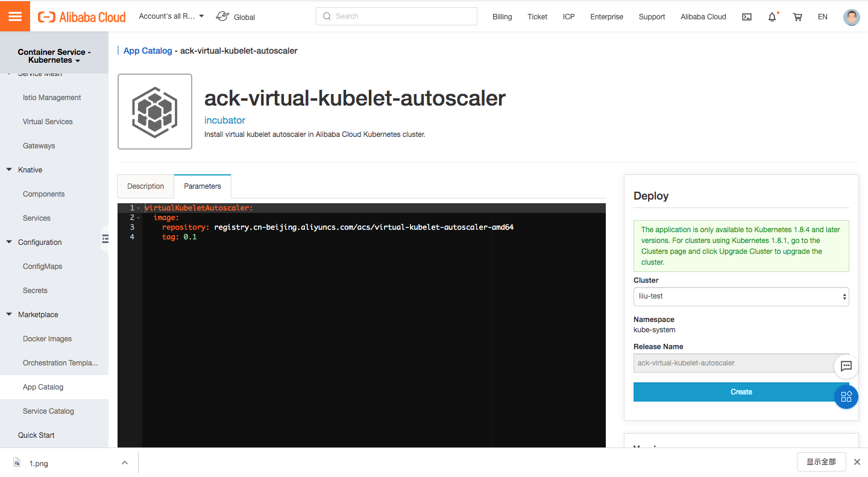This screenshot has height=477, width=868.
Task: Open ConfigMaps in sidebar
Action: [x=42, y=267]
